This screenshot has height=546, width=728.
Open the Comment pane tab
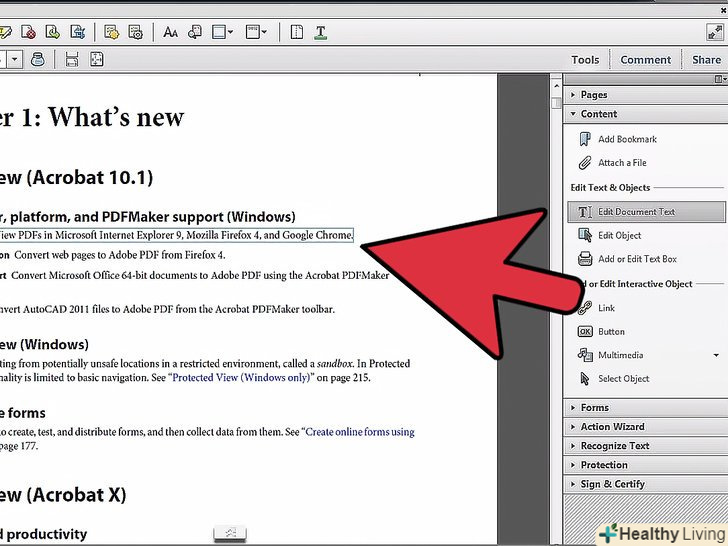(x=645, y=59)
